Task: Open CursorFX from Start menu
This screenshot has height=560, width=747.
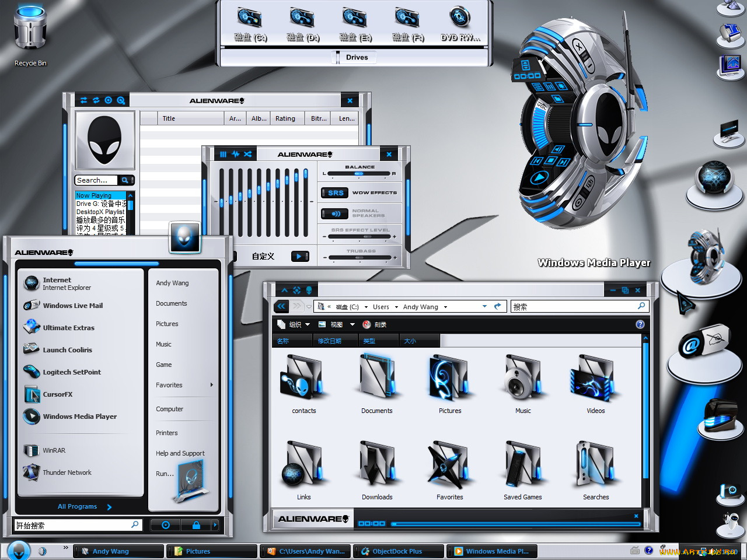Action: click(x=81, y=394)
